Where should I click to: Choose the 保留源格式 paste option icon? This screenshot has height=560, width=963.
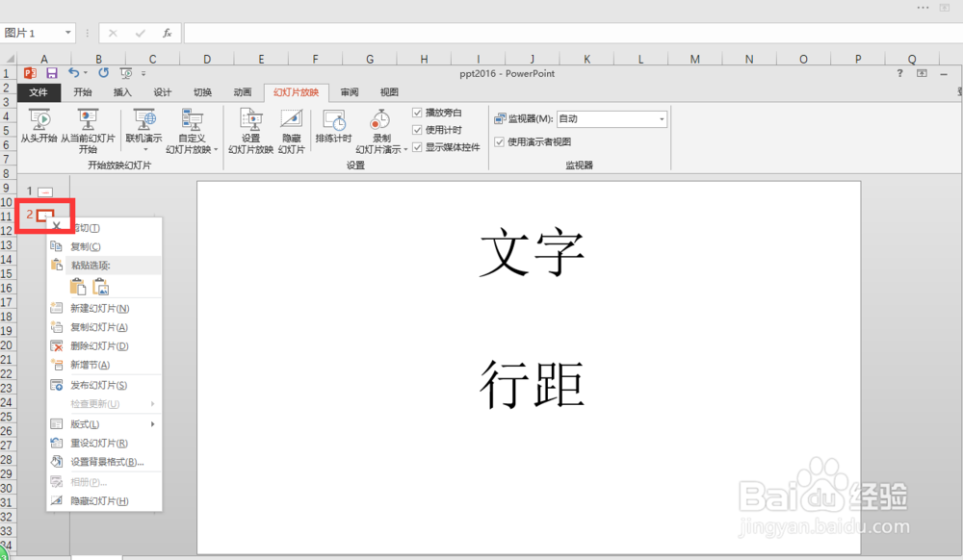pyautogui.click(x=79, y=286)
